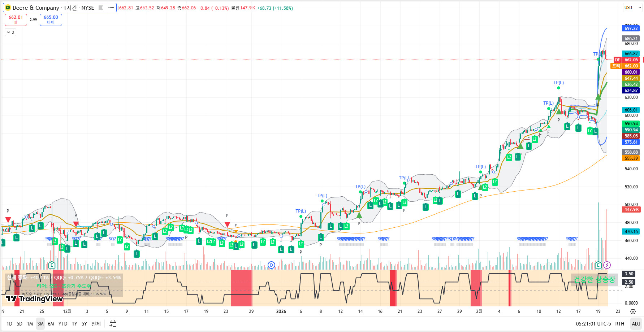Viewport: 644px width, 332px height.
Task: Click the dividend D marker on the timeline
Action: pos(272,265)
